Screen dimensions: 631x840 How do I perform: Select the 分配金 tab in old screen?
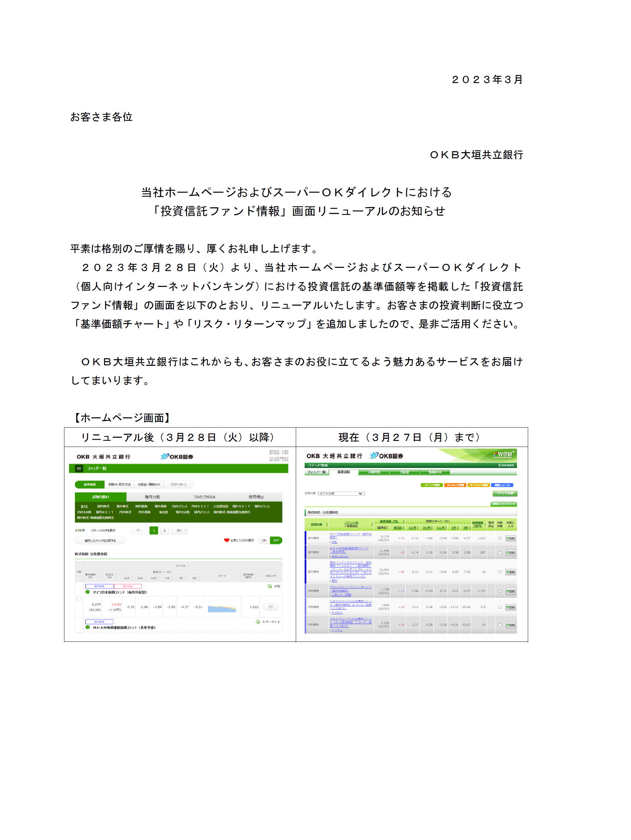[404, 472]
